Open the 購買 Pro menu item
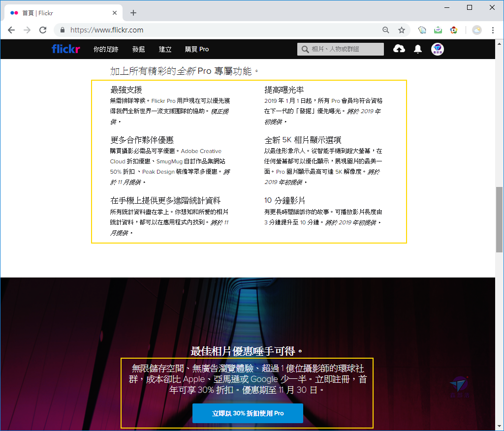 (x=197, y=49)
